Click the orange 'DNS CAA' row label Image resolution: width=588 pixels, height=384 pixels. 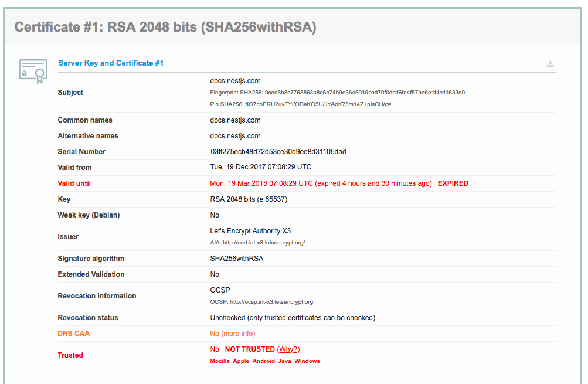pyautogui.click(x=73, y=334)
